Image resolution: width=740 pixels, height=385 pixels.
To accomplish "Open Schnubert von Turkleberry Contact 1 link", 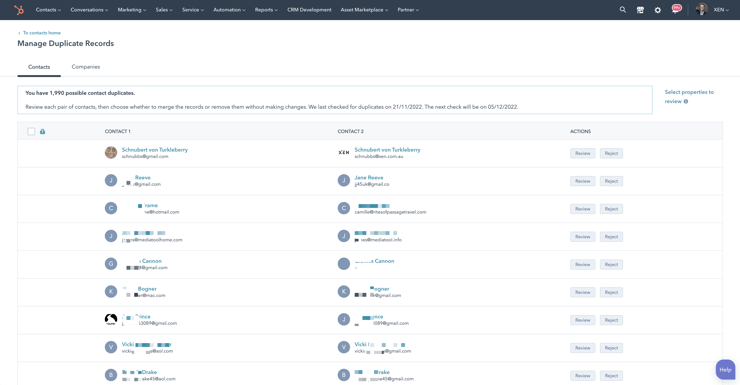I will [155, 150].
